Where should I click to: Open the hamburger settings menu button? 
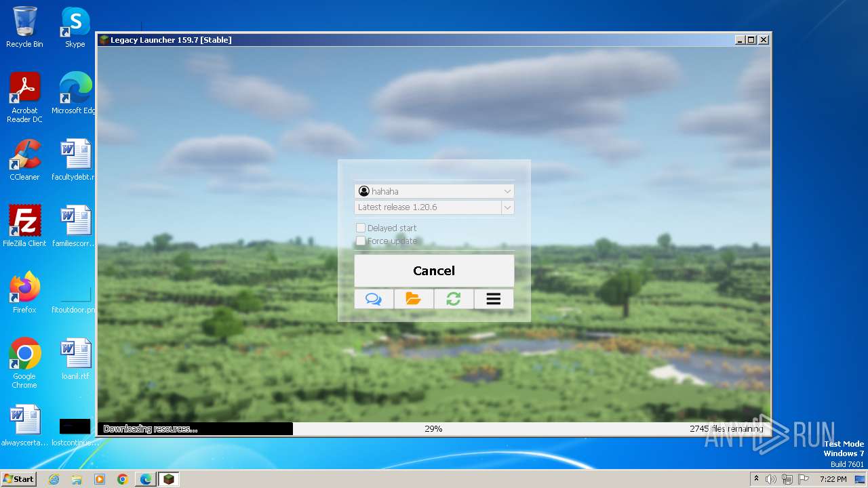pyautogui.click(x=494, y=299)
